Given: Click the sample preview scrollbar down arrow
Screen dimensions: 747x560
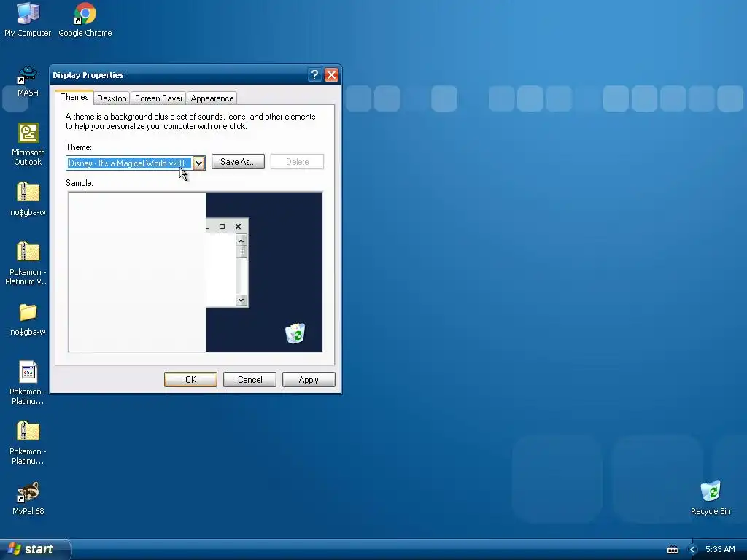Looking at the screenshot, I should coord(241,300).
